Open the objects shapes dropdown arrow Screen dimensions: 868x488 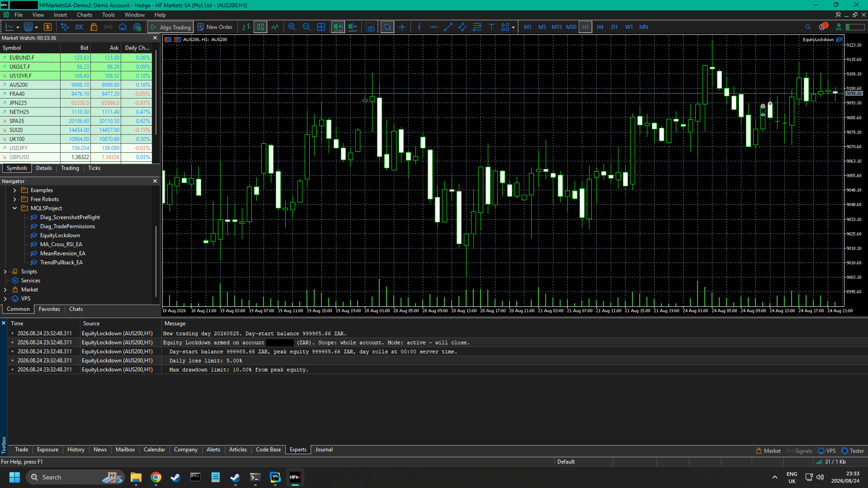pos(513,28)
